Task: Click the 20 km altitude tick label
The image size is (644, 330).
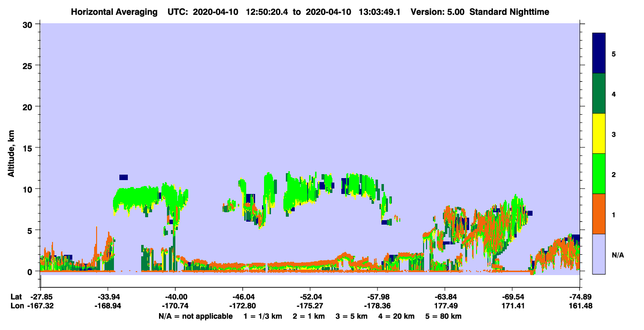Action: 28,106
